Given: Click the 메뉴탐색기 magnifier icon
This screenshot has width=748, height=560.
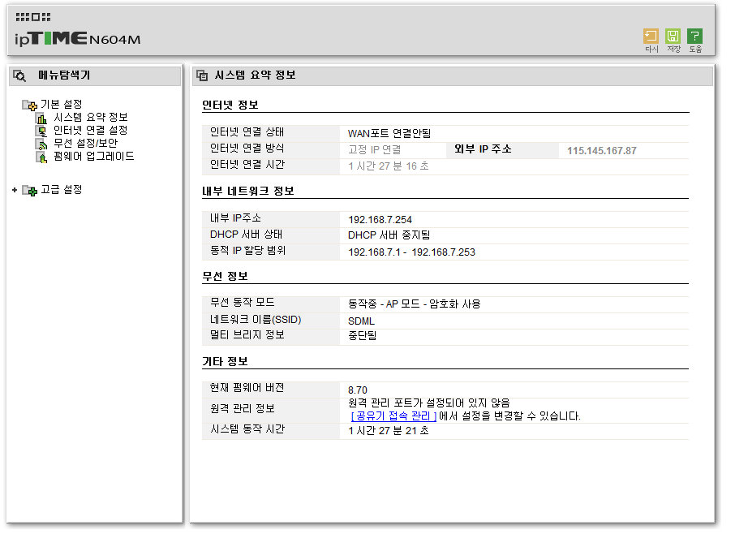Looking at the screenshot, I should [19, 75].
